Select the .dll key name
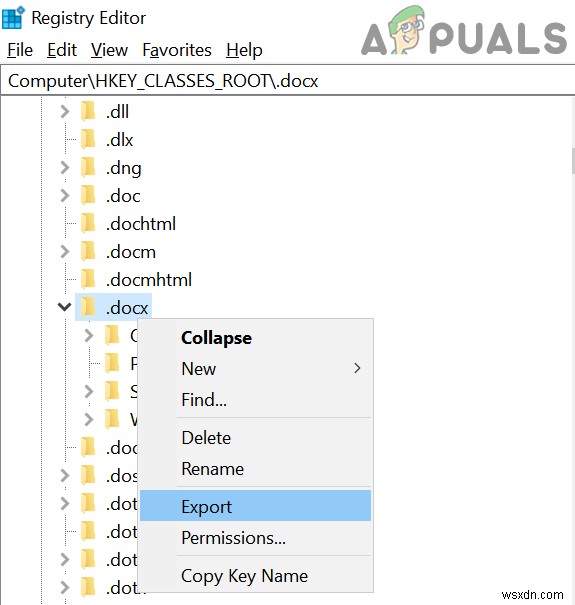This screenshot has width=575, height=605. pos(117,112)
